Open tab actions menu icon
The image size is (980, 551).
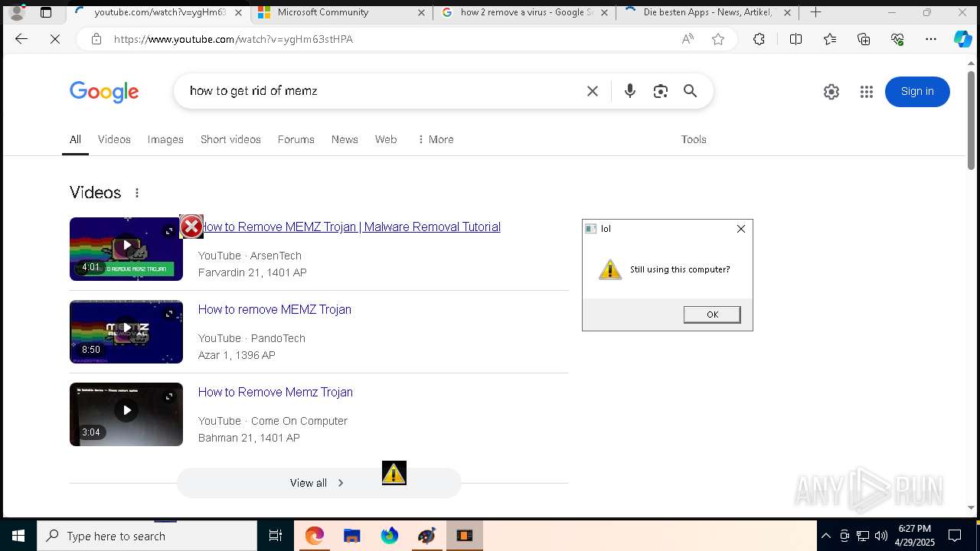point(46,12)
